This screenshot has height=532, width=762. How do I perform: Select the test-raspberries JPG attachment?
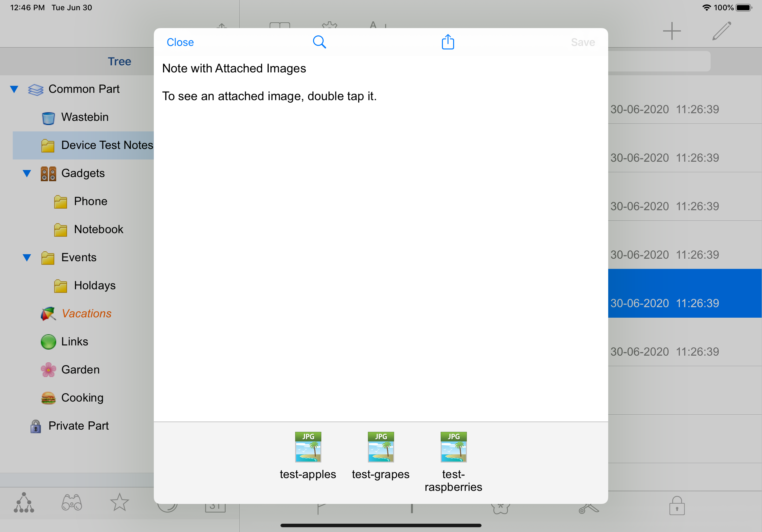(x=453, y=447)
